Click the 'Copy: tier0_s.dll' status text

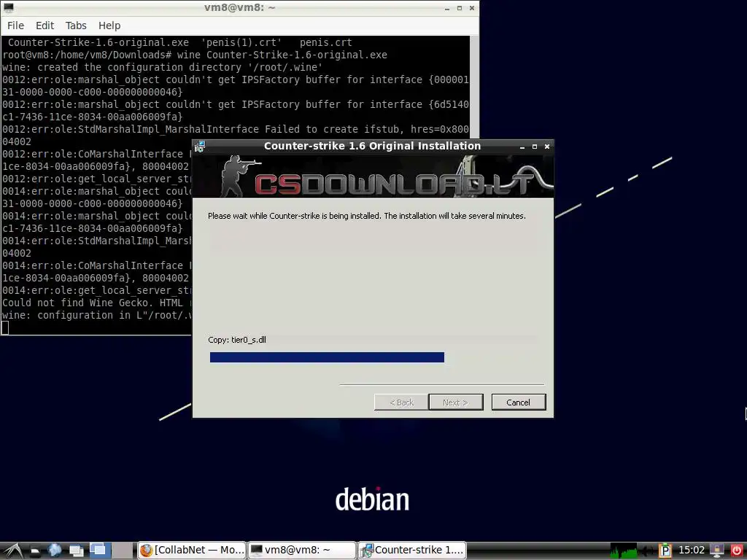[x=237, y=340]
